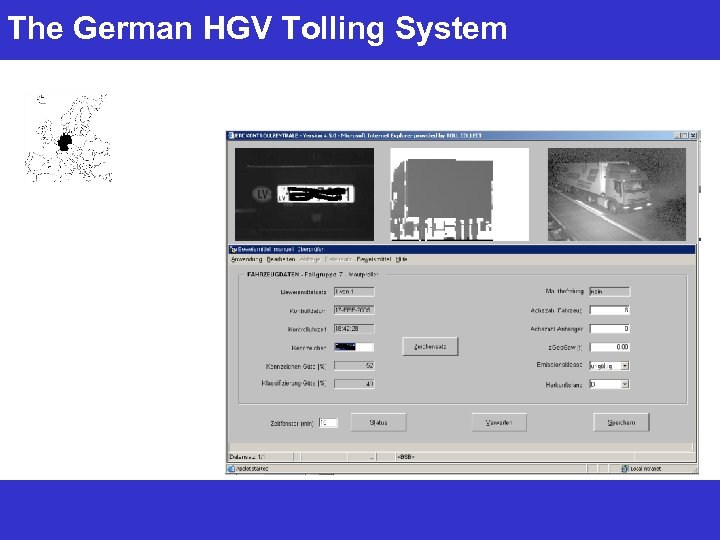
Task: Click the vehicle profile silhouette thumbnail
Action: coord(460,194)
